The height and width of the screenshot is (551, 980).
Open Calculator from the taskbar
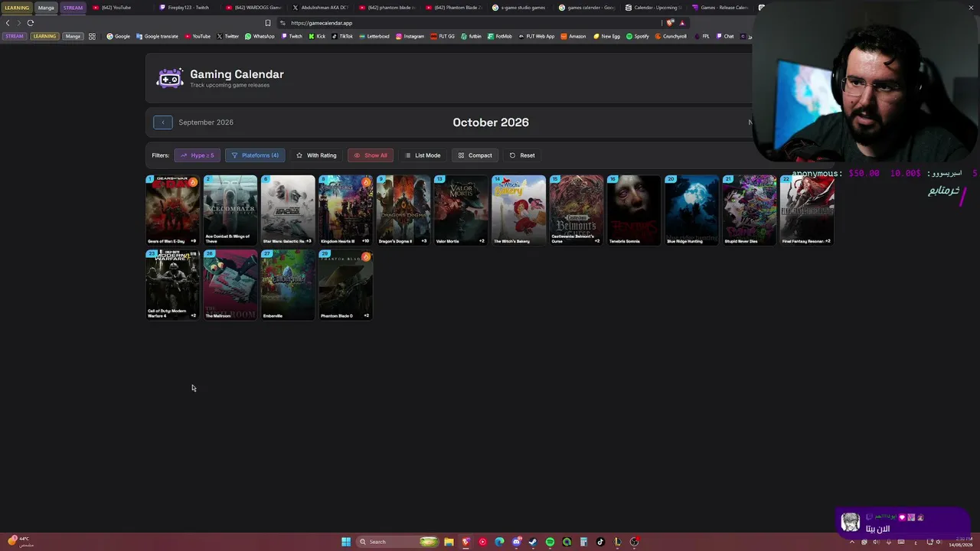tap(583, 542)
